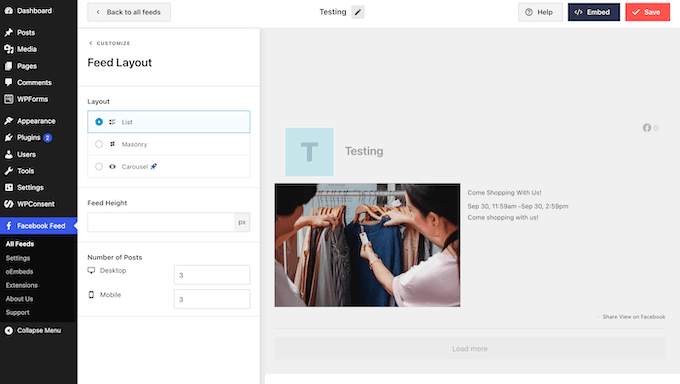
Task: Click the Pages icon in sidebar
Action: coord(9,66)
